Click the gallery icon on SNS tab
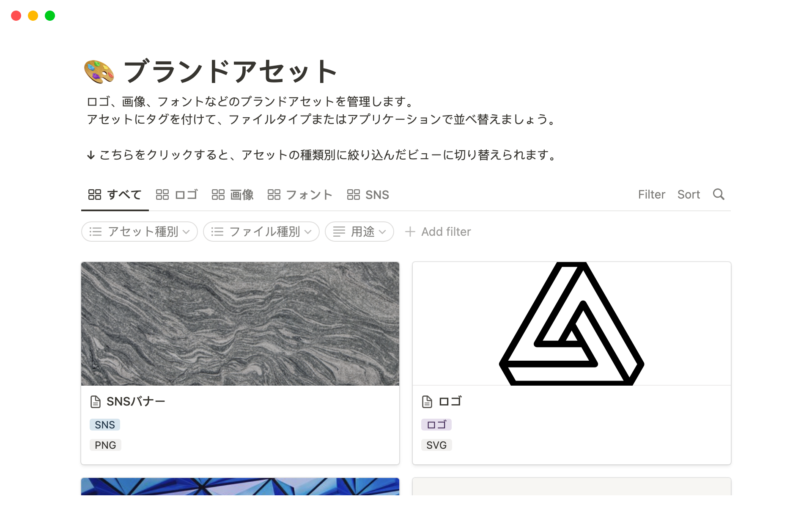 pyautogui.click(x=354, y=195)
